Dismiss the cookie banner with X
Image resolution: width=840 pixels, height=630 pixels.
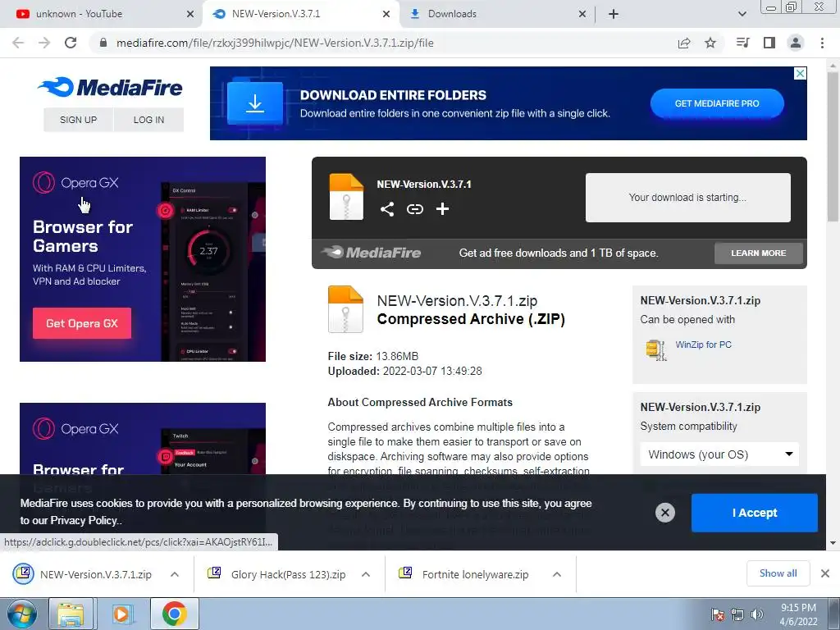click(x=664, y=513)
